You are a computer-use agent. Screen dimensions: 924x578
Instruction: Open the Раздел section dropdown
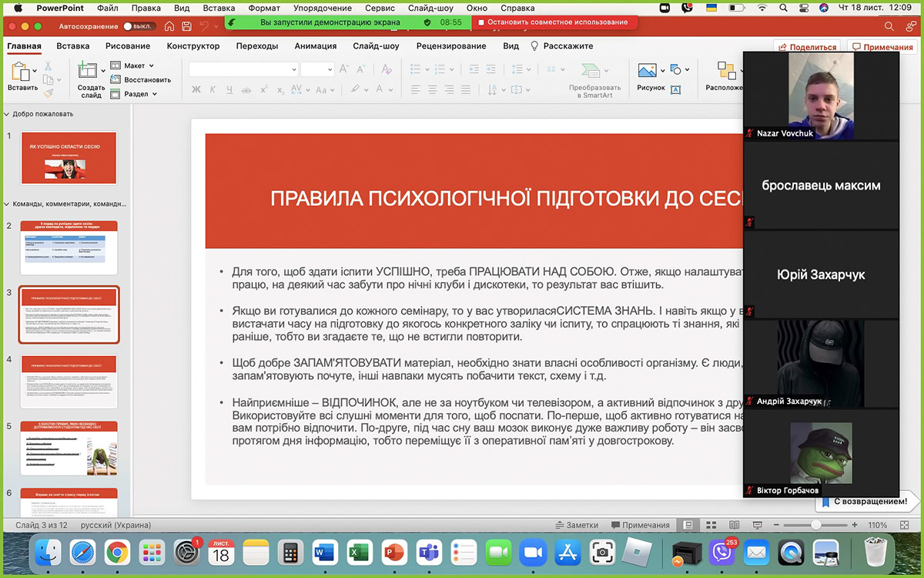click(x=134, y=94)
